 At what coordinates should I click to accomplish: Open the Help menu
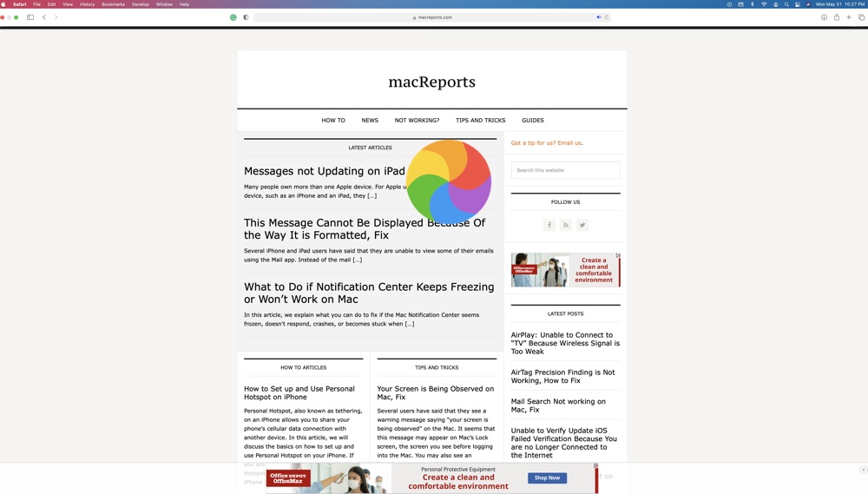(x=184, y=4)
